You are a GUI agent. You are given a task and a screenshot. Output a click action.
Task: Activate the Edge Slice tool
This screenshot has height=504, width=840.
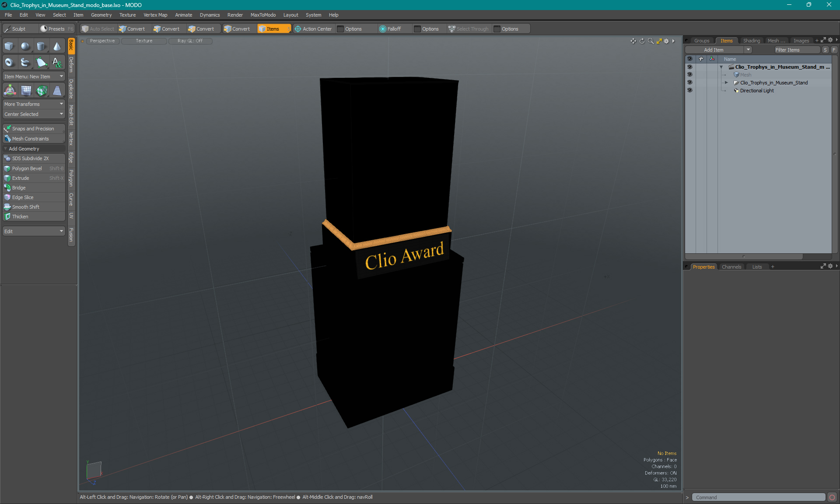tap(34, 197)
